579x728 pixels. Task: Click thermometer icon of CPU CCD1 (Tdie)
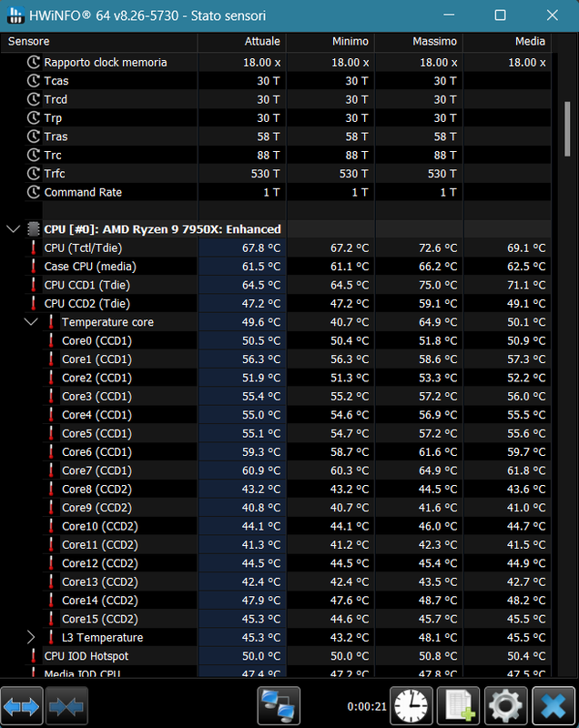tap(34, 285)
